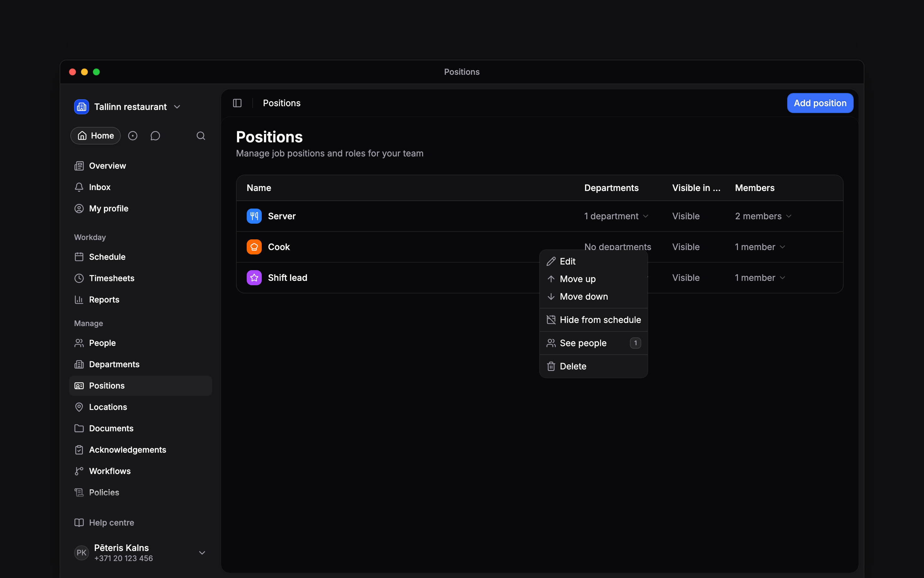Select Move down in the context menu
This screenshot has width=924, height=578.
(x=593, y=297)
